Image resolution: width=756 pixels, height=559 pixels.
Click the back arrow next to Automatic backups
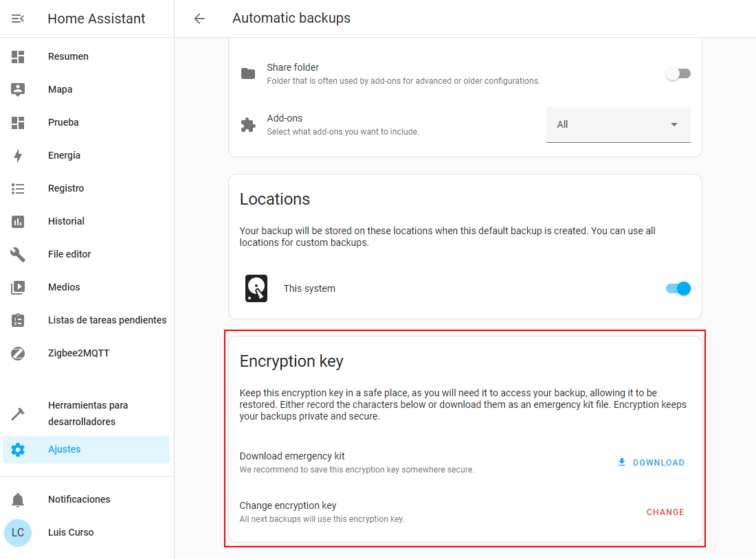pyautogui.click(x=199, y=19)
